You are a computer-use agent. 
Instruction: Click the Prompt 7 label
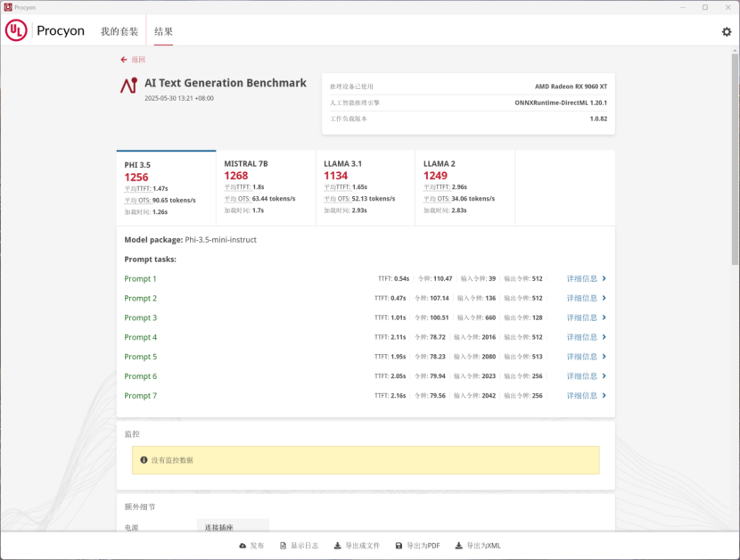point(140,395)
